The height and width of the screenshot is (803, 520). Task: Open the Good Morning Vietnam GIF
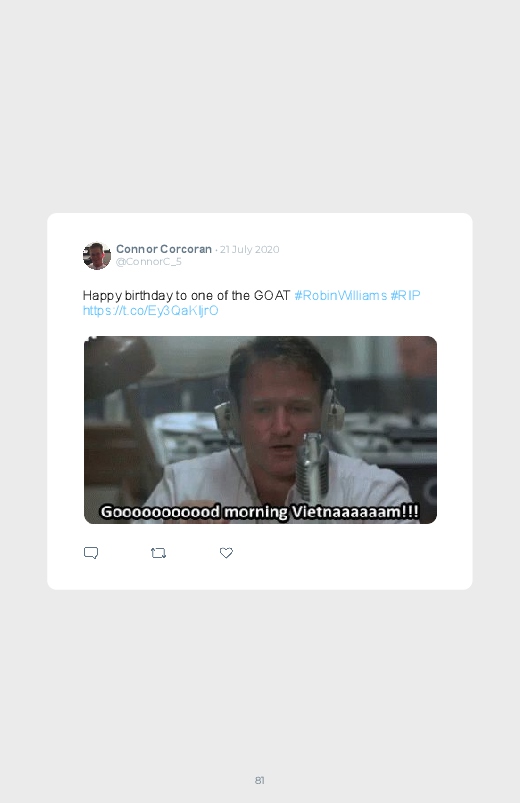[260, 430]
